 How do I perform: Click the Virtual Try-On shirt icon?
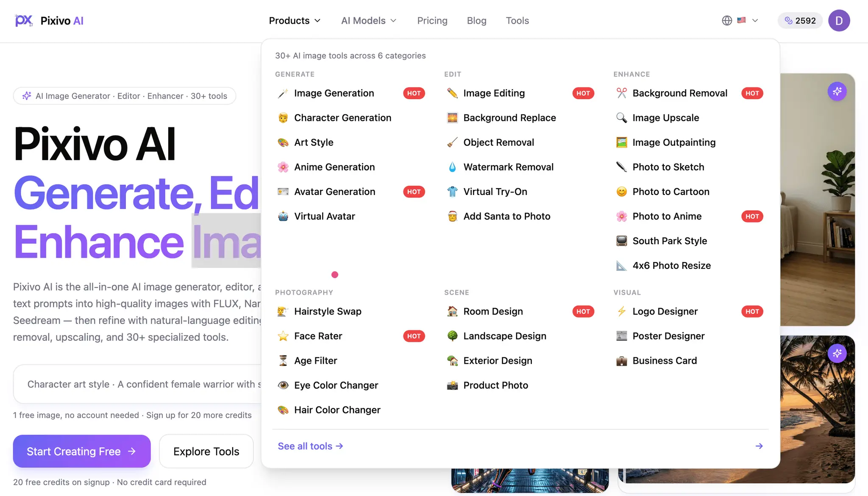click(x=452, y=192)
